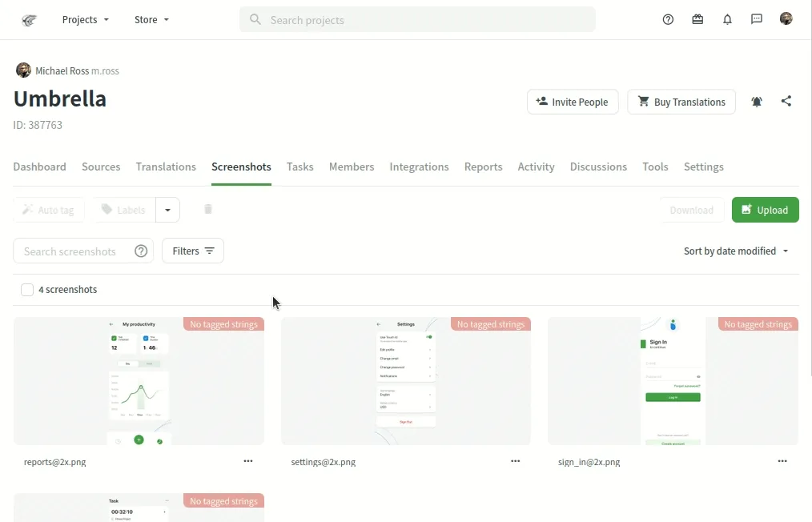Open the Sort by date modified dropdown
812x522 pixels.
(x=736, y=251)
